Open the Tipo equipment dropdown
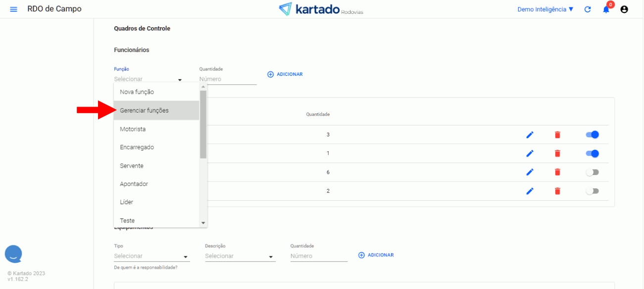This screenshot has height=289, width=644. (151, 256)
